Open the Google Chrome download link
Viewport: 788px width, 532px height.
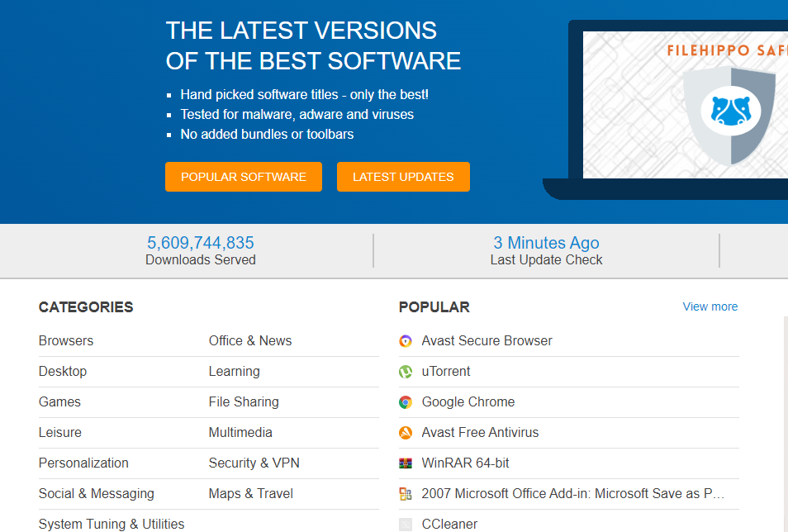pyautogui.click(x=468, y=402)
